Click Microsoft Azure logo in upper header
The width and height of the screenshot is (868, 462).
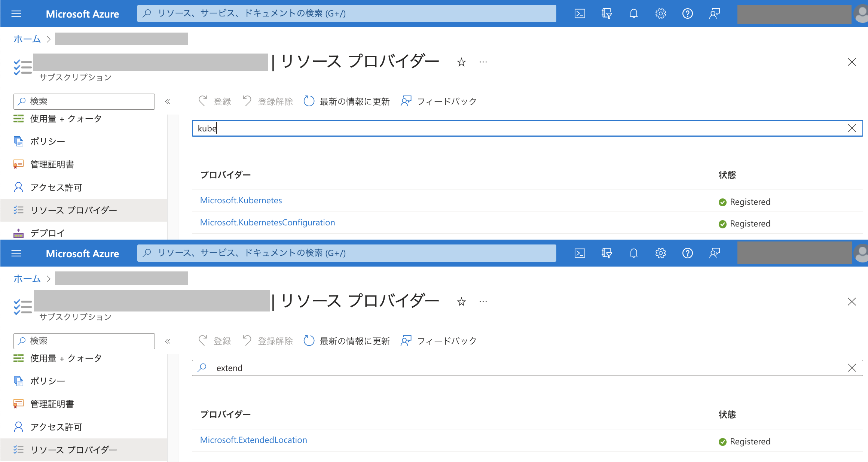82,14
